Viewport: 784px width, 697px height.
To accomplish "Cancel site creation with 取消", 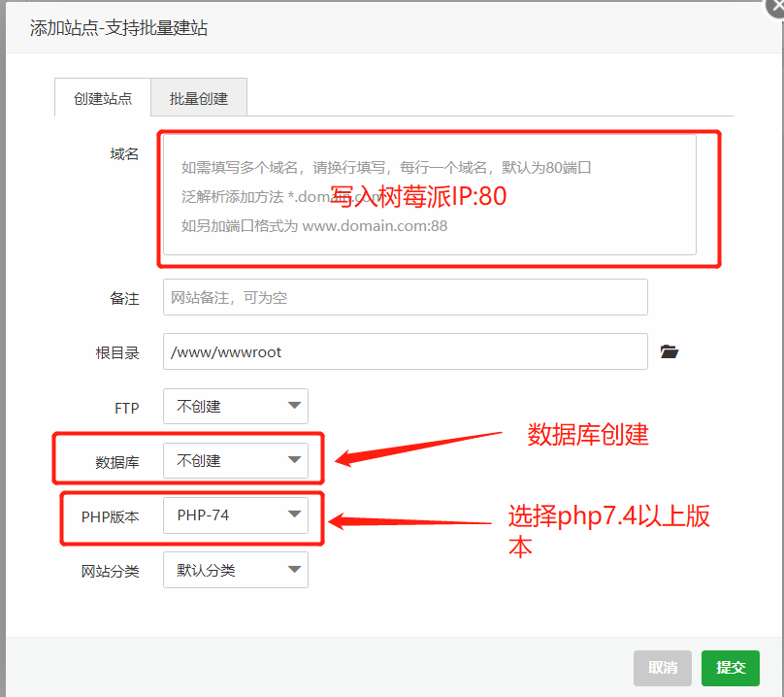I will click(x=663, y=668).
